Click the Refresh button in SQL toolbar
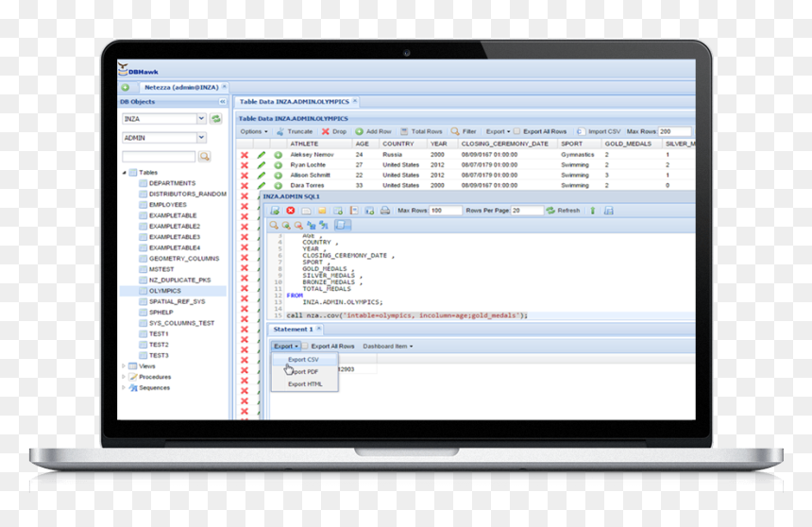The width and height of the screenshot is (812, 527). (563, 211)
